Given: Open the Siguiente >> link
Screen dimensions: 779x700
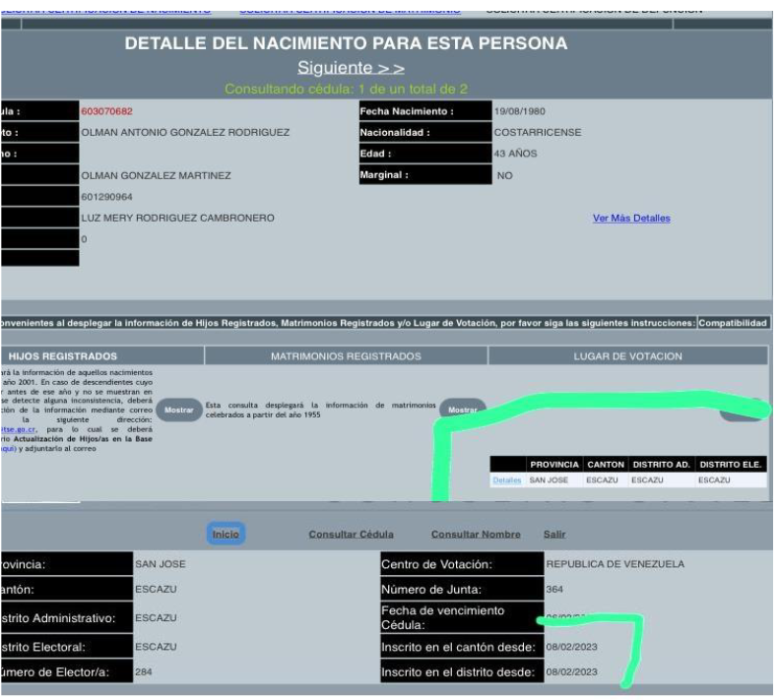Looking at the screenshot, I should click(x=351, y=68).
